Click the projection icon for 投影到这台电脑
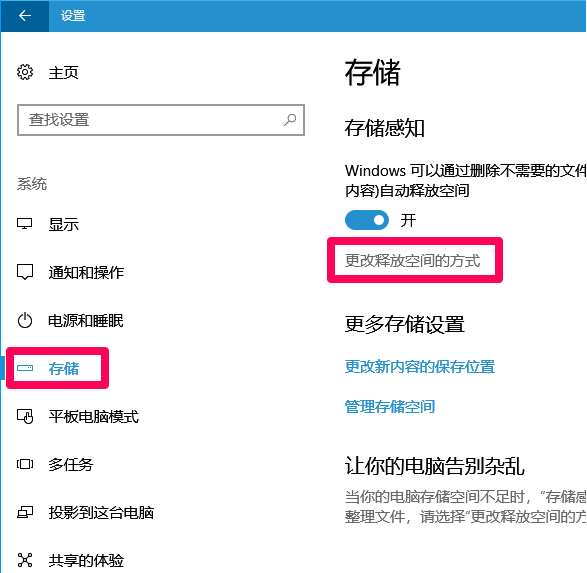 pos(25,512)
